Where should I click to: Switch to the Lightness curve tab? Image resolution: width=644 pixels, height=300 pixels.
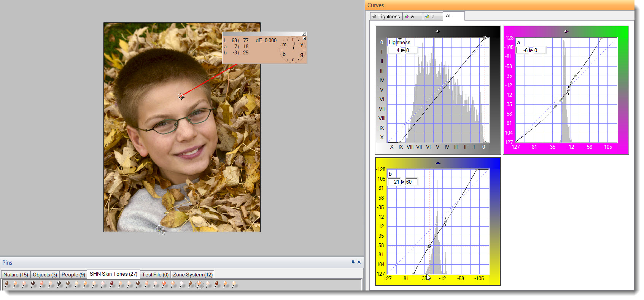pos(386,16)
